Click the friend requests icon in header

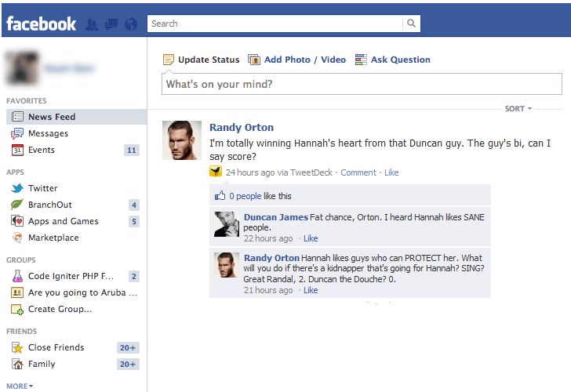tap(92, 24)
